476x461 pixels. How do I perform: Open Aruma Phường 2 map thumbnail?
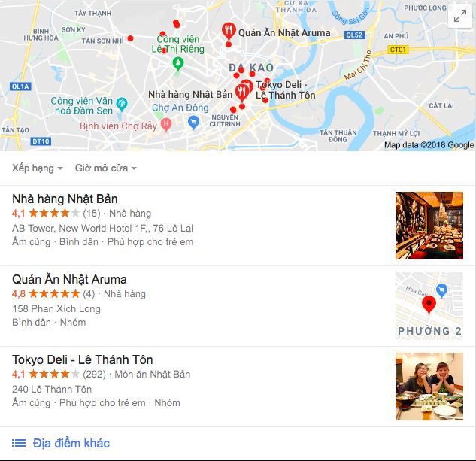429,306
